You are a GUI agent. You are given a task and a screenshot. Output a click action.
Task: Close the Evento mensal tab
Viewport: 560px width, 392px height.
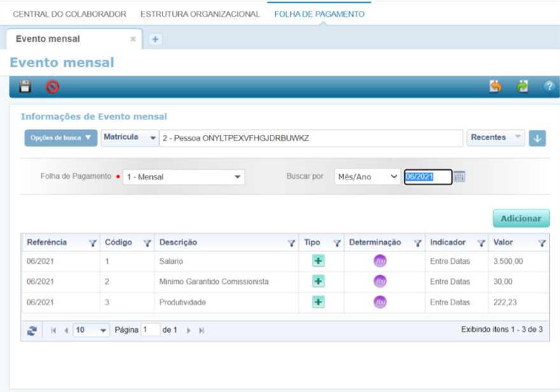click(x=133, y=39)
